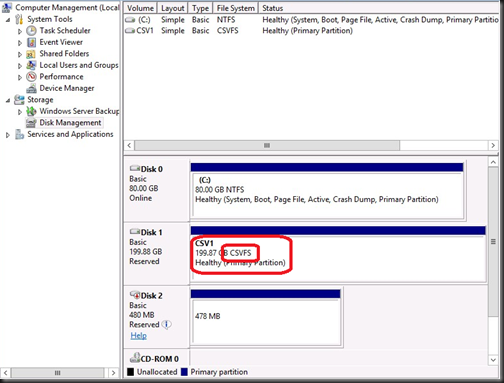
Task: Select Event Viewer in the tree
Action: tap(61, 42)
